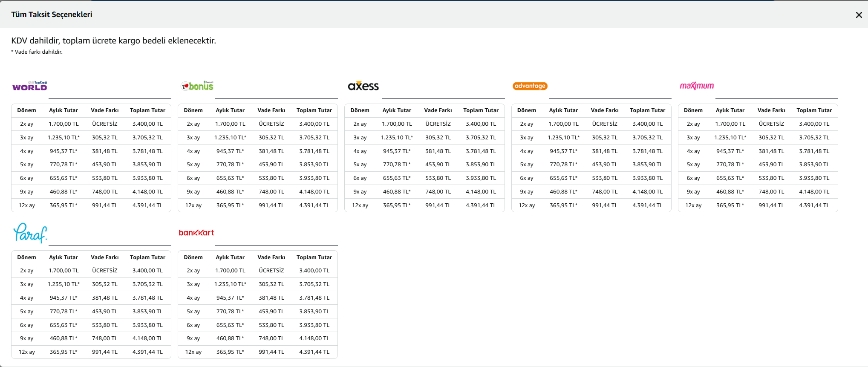Image resolution: width=868 pixels, height=367 pixels.
Task: Click 4x ay row in Axess table
Action: tap(424, 151)
